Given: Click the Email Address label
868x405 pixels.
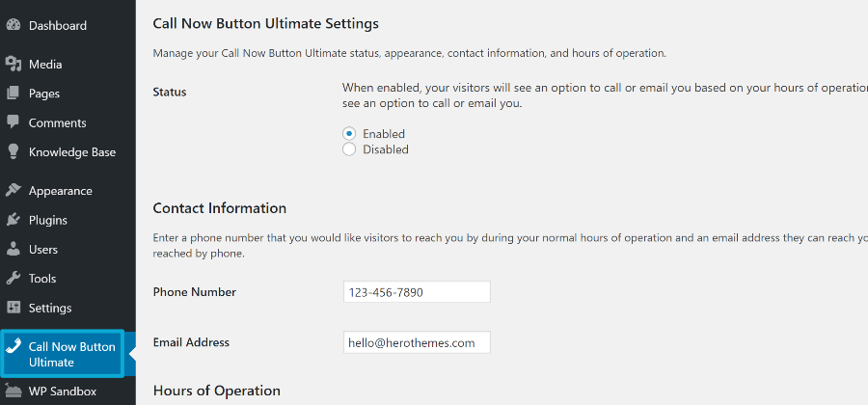Looking at the screenshot, I should tap(191, 342).
